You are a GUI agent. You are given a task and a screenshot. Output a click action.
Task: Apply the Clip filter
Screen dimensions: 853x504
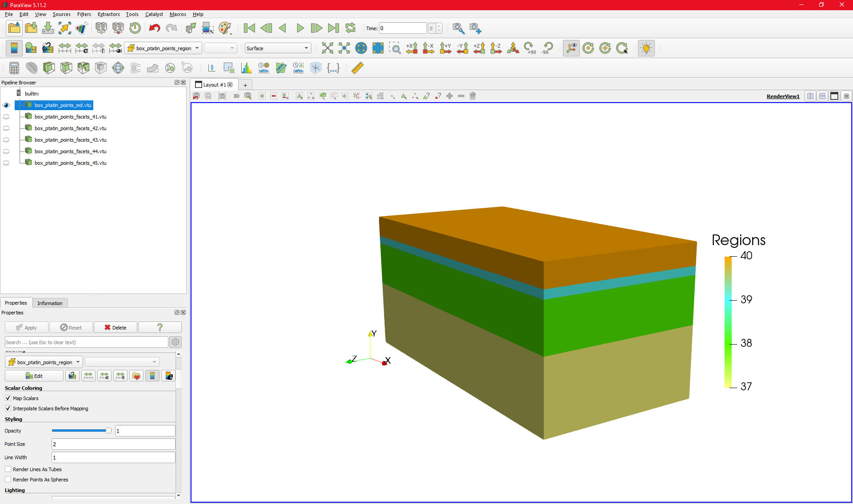tap(49, 68)
